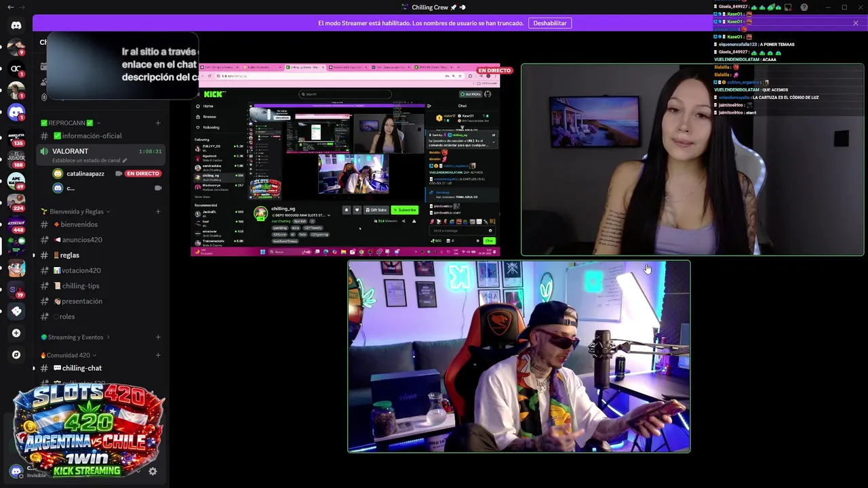
Task: Click the back navigation arrow
Action: (10, 7)
